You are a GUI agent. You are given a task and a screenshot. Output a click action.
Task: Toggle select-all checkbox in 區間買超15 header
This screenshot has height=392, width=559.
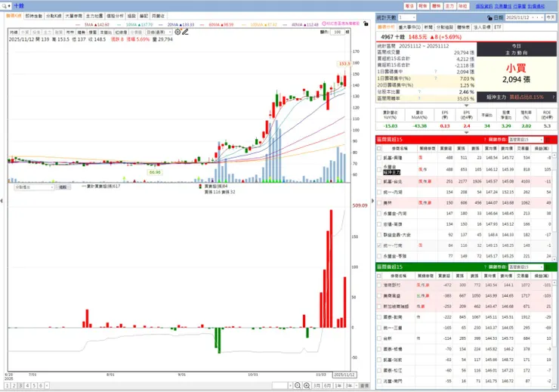tap(379, 149)
